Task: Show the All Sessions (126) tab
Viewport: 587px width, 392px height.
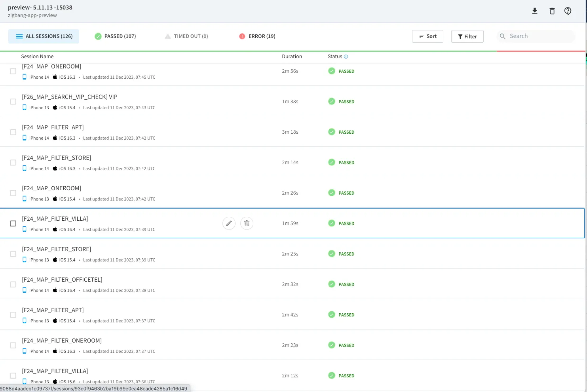Action: tap(44, 36)
